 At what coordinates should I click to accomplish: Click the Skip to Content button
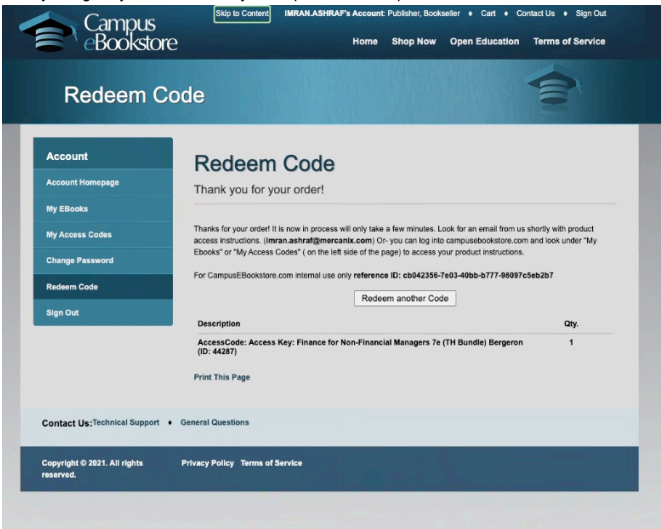(241, 14)
